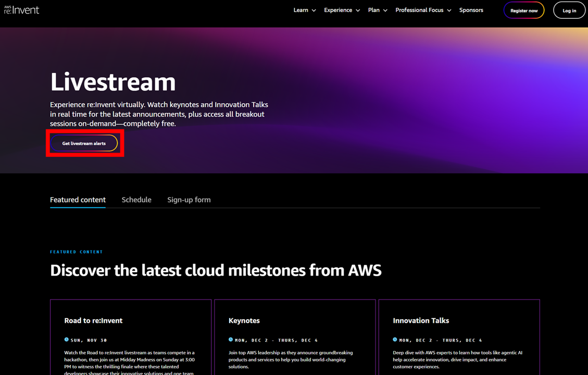
Task: Expand the Learn navigation dropdown
Action: 304,10
